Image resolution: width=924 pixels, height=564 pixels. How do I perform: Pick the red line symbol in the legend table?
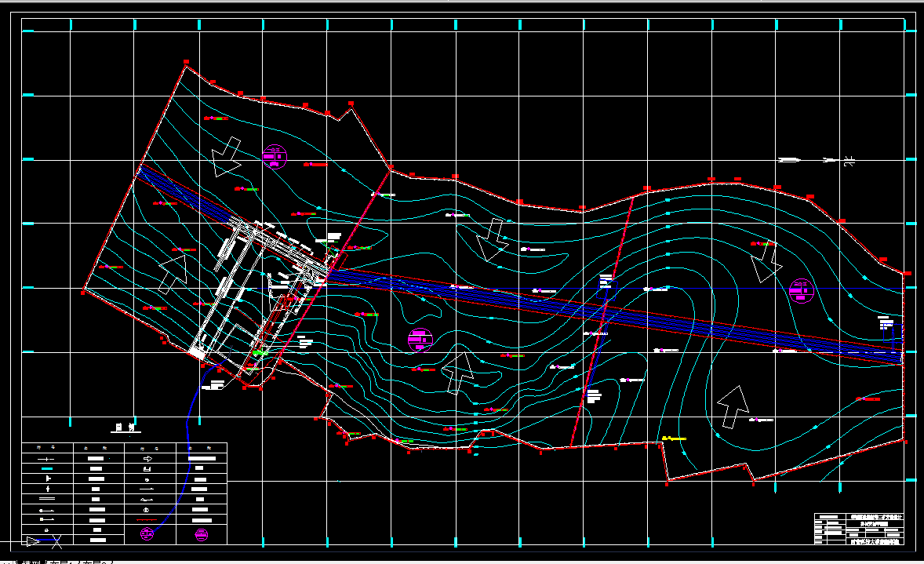pos(147,520)
